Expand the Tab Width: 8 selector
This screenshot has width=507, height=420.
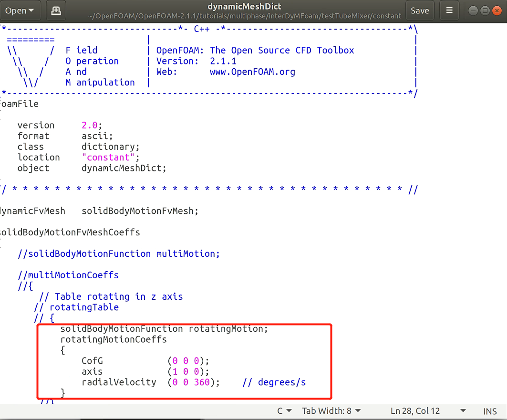click(331, 411)
